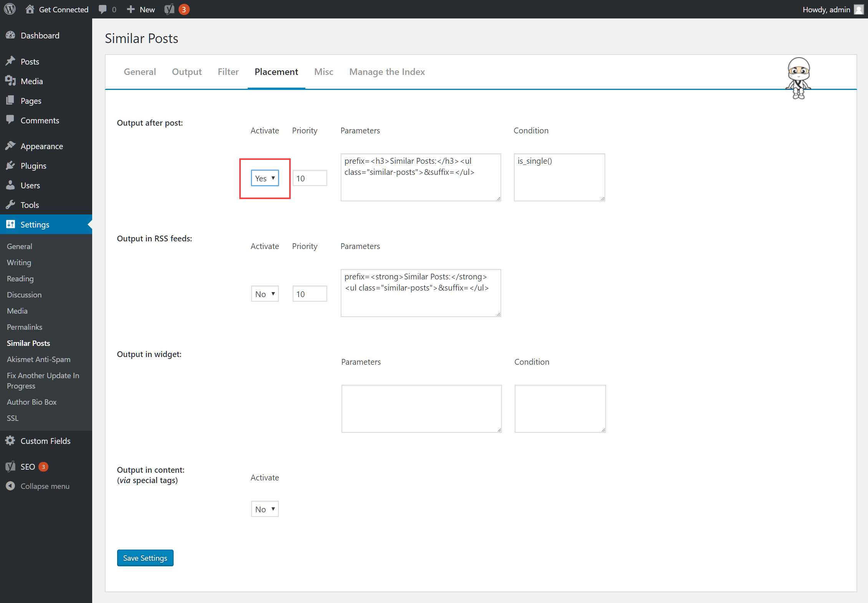Click the Appearance paintbrush icon
The width and height of the screenshot is (868, 603).
click(x=10, y=146)
